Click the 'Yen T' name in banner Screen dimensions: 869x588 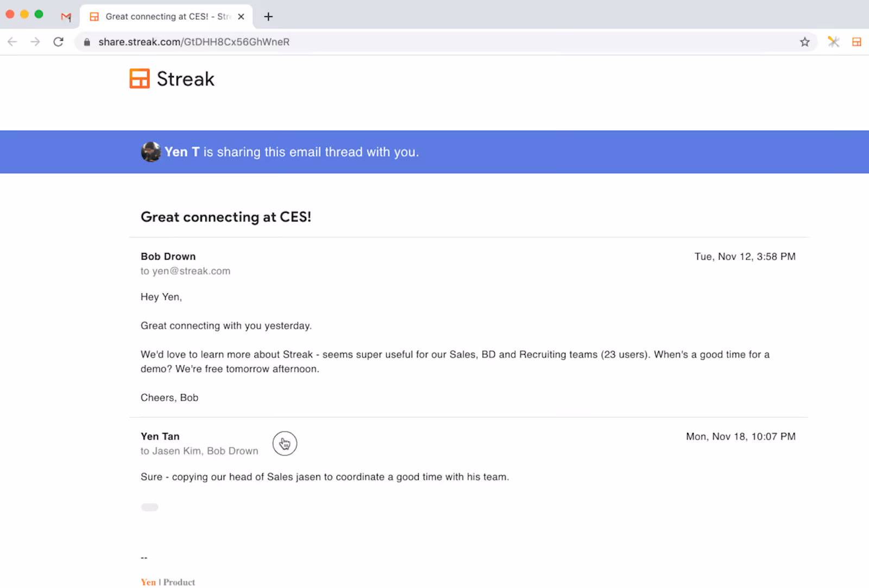tap(182, 152)
